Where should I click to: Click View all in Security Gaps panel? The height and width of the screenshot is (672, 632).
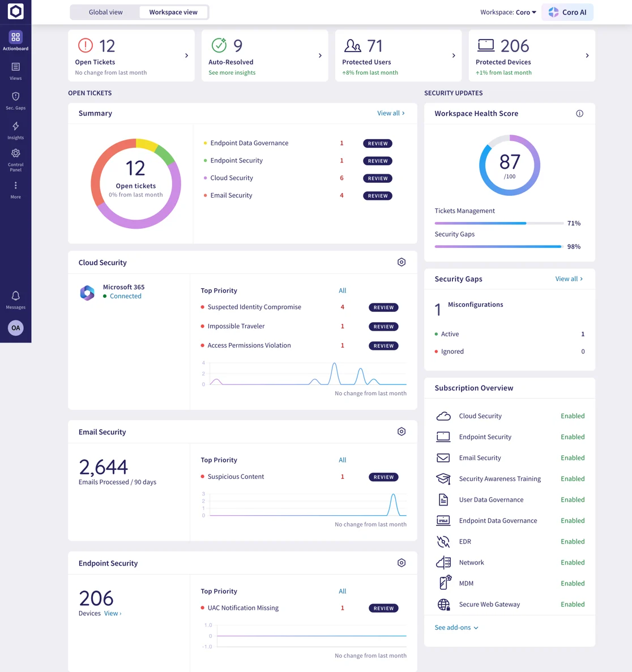coord(568,279)
